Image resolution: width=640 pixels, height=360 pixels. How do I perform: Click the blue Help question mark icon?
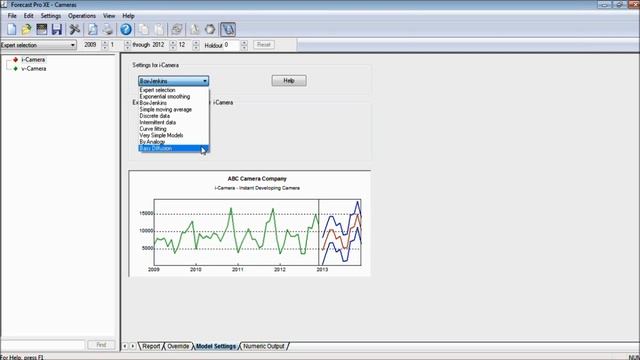coord(126,29)
